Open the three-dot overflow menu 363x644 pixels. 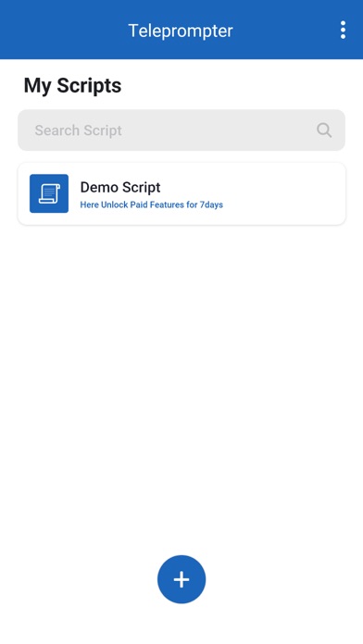click(343, 30)
